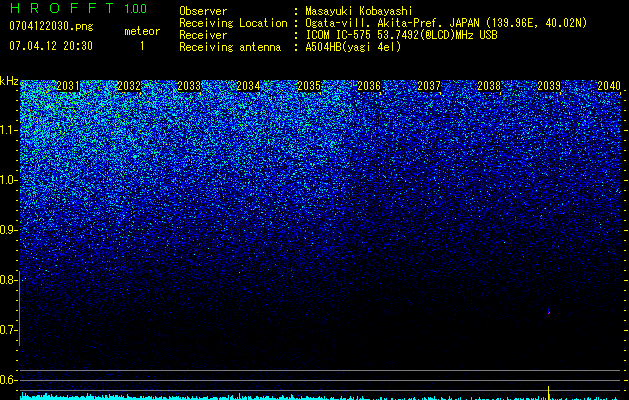Click the 2035 time marker
Image resolution: width=629 pixels, height=400 pixels.
[309, 86]
